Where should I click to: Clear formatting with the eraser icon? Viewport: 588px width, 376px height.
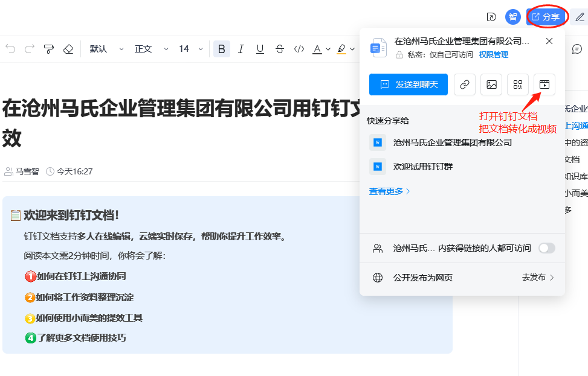coord(68,49)
